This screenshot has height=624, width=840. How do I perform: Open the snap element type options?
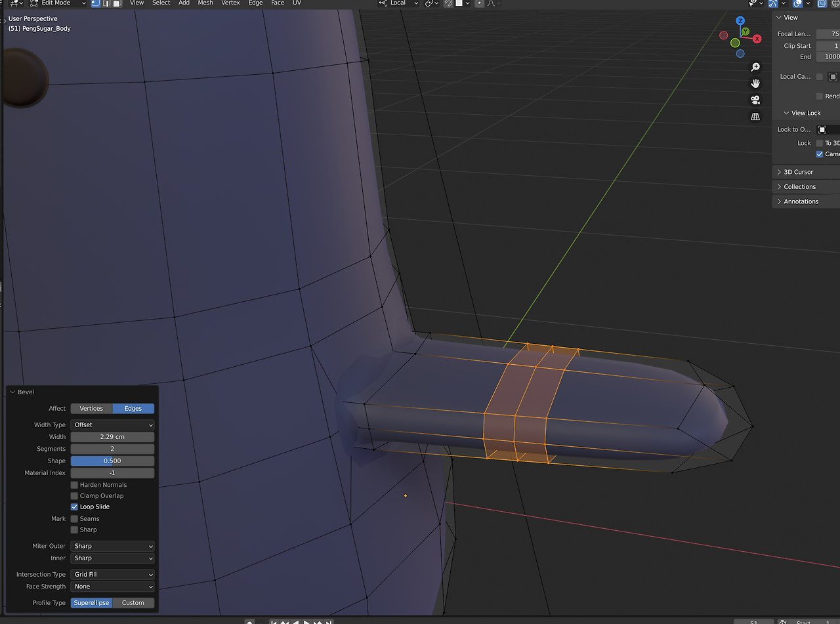pos(463,3)
